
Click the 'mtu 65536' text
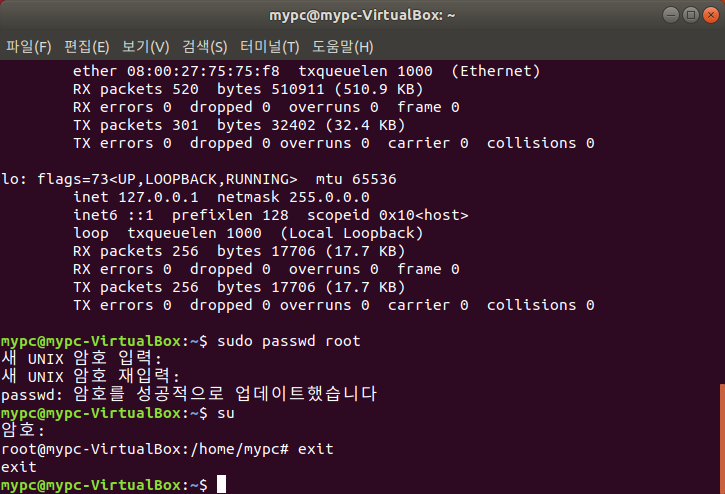tap(356, 179)
